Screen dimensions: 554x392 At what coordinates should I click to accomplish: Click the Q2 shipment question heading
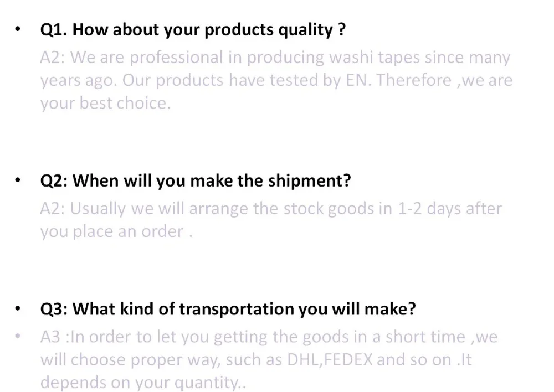[x=196, y=181]
